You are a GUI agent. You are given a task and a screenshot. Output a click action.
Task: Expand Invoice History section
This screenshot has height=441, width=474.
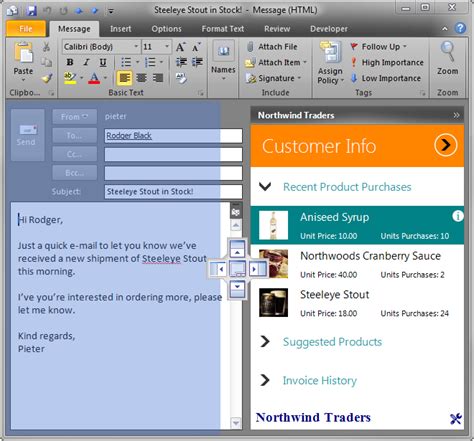point(265,380)
